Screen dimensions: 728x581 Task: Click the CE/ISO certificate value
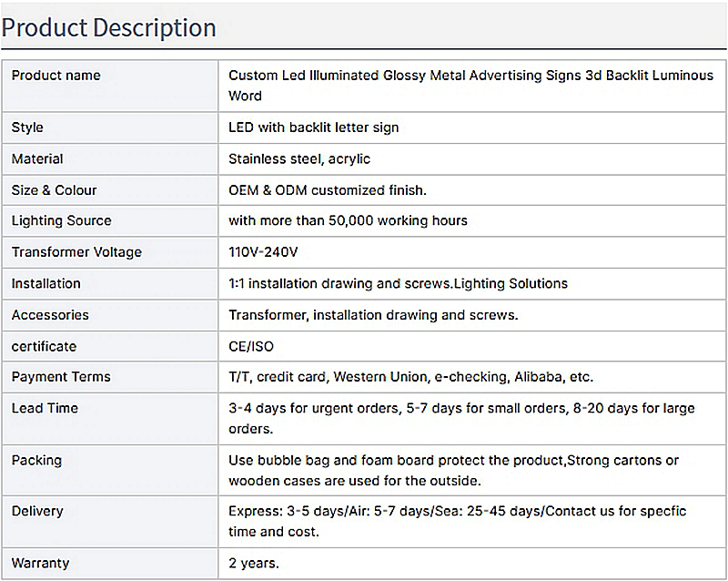[251, 346]
